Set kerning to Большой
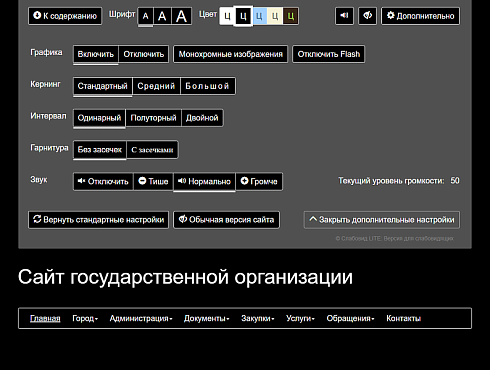The image size is (490, 370). pyautogui.click(x=208, y=86)
